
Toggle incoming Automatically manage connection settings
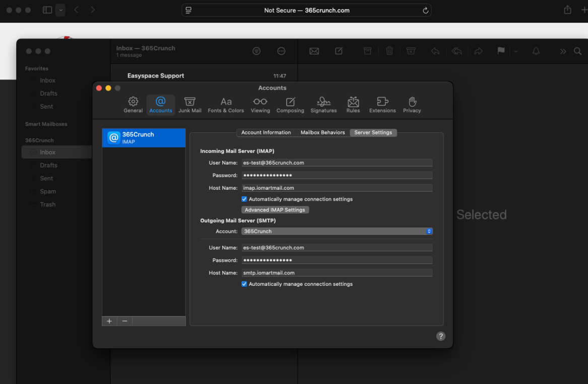pos(244,199)
